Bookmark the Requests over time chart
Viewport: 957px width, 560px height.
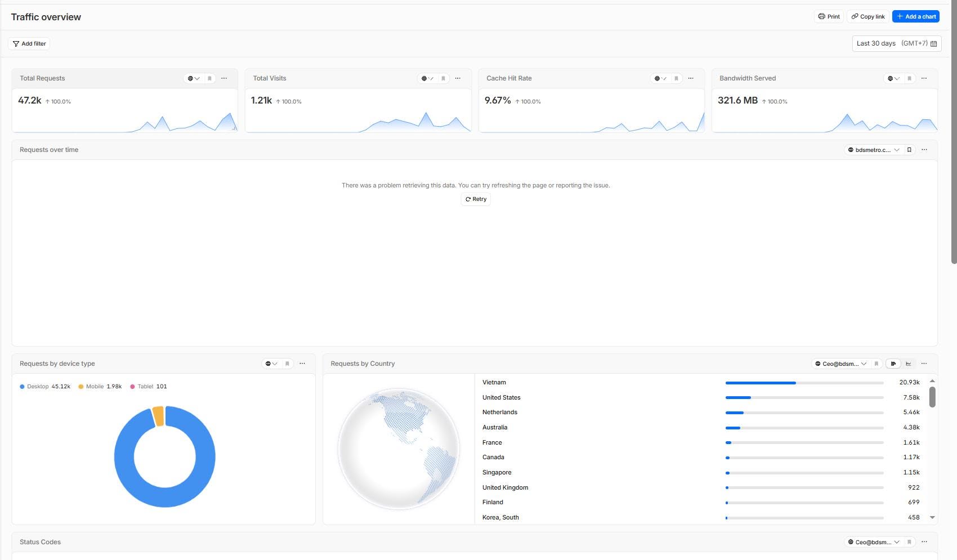point(909,150)
